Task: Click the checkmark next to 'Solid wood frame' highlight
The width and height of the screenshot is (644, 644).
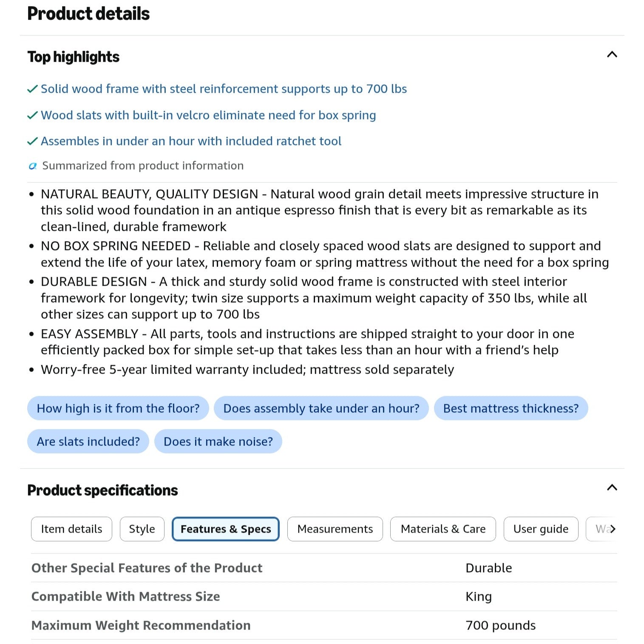Action: (x=33, y=89)
